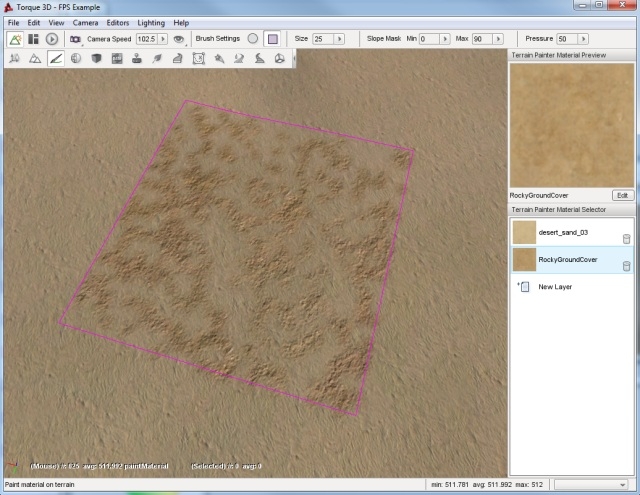Open the GUI Editor icon in toolbar
640x495 pixels.
(33, 39)
